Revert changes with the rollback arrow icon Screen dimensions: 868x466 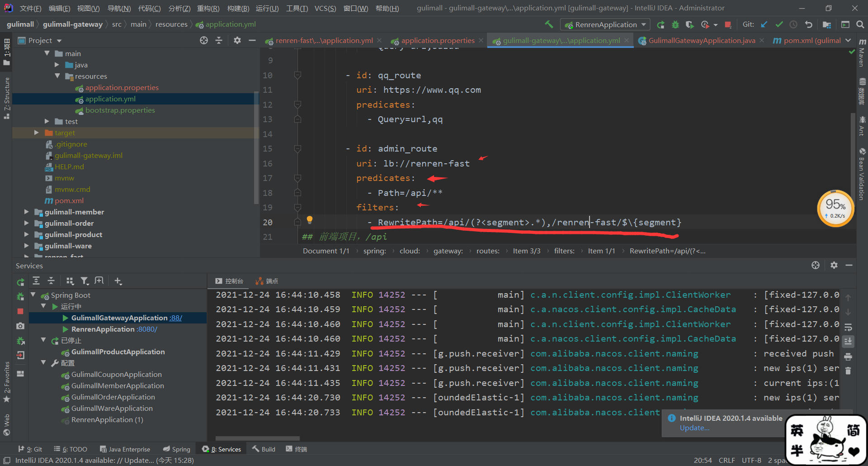809,24
